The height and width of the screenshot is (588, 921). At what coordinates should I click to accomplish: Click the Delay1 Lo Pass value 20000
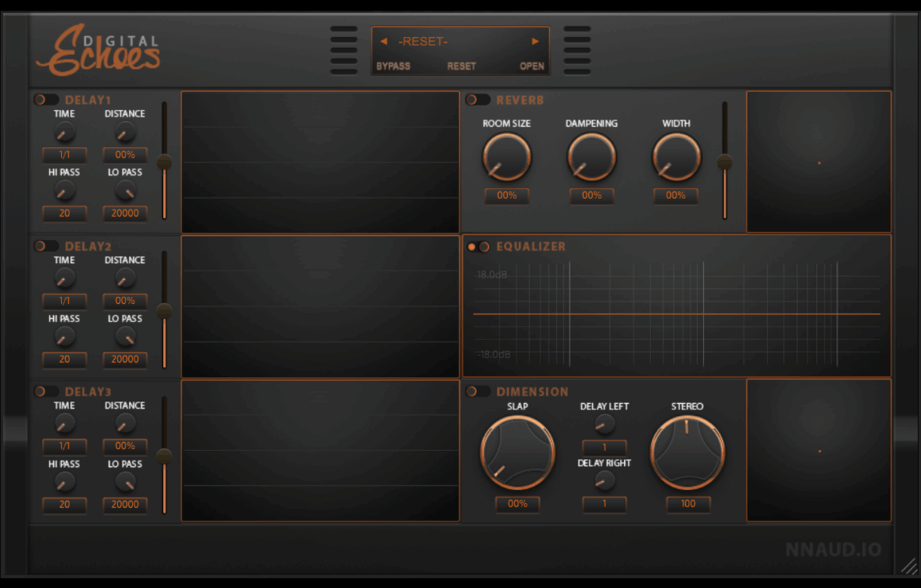125,213
